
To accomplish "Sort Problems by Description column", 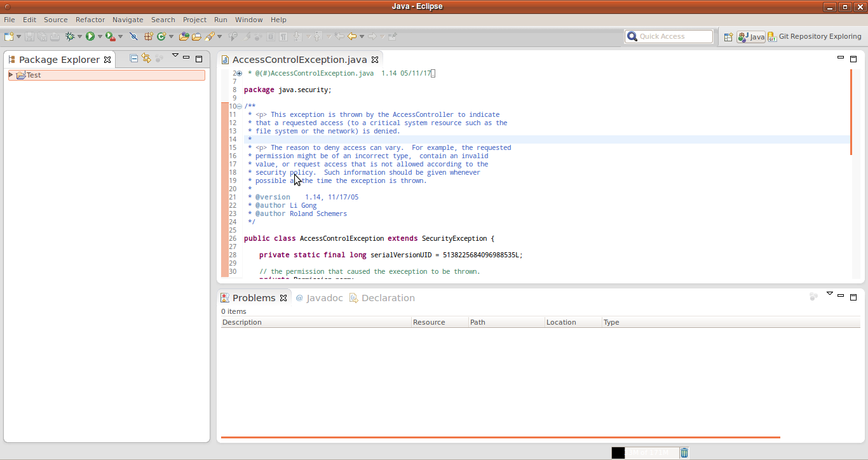I will point(316,322).
